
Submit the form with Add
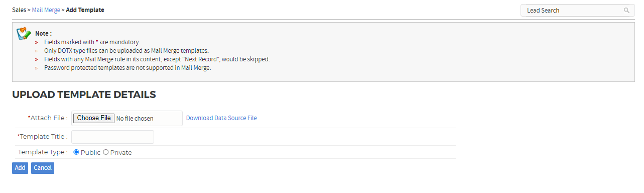(20, 168)
